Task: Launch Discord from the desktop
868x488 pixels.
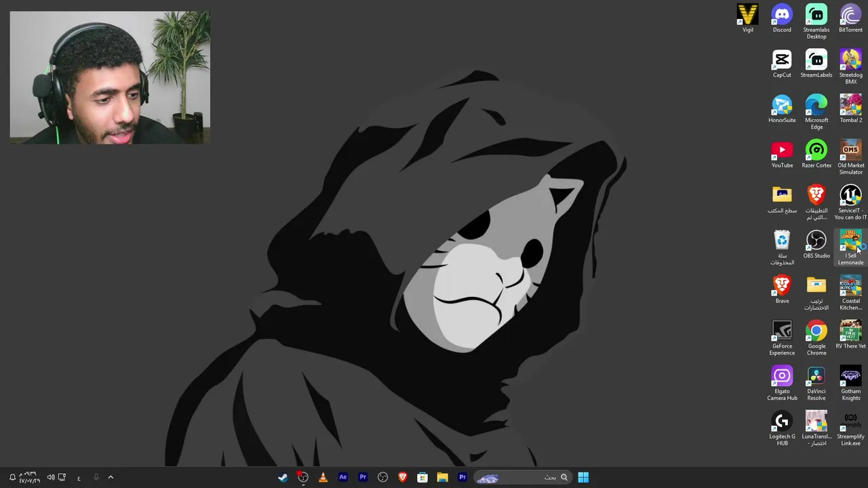Action: (x=782, y=18)
